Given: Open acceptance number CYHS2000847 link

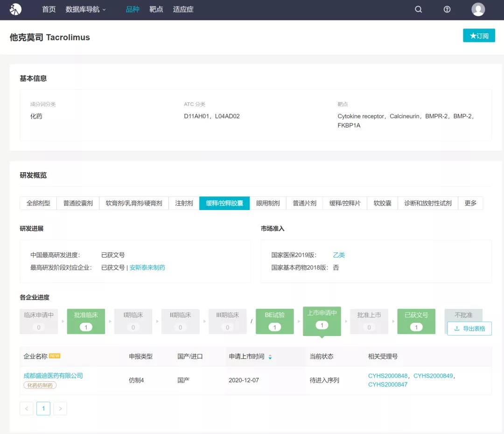Looking at the screenshot, I should (387, 385).
